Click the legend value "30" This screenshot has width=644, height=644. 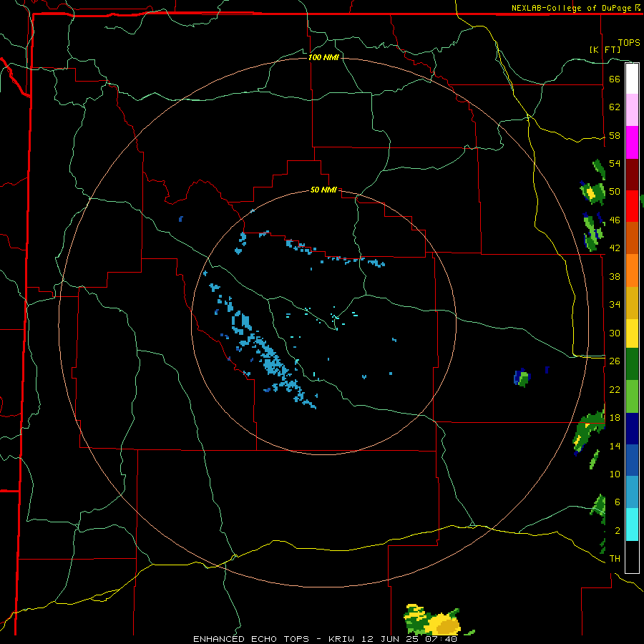pos(615,333)
